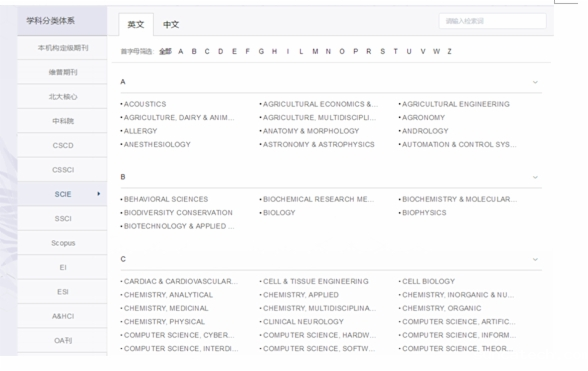Screen dimensions: 588x371
Task: Filter subjects by letter W
Action: point(436,51)
